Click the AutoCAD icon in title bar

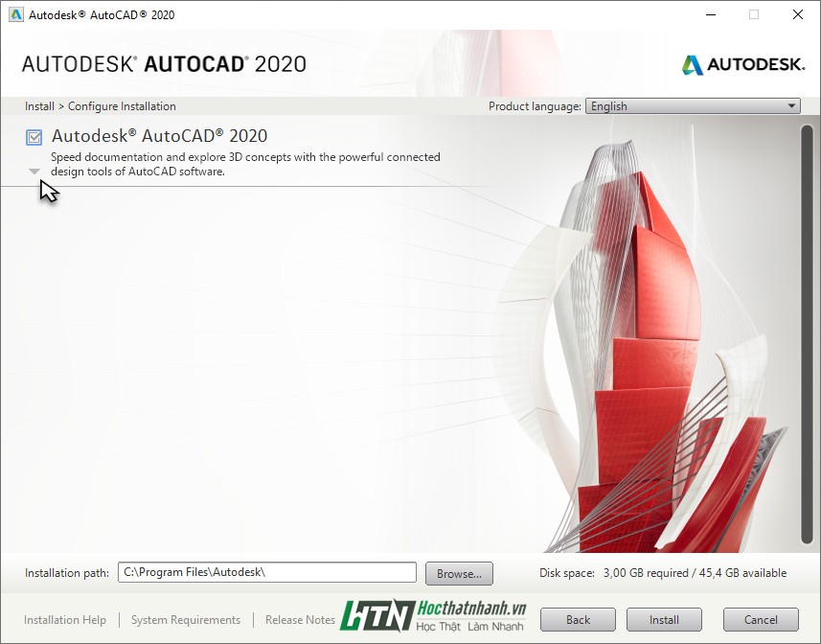click(15, 14)
